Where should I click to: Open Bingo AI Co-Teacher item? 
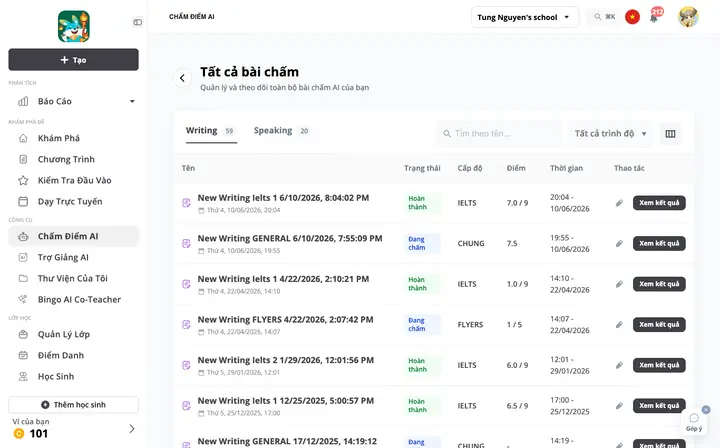(73, 300)
